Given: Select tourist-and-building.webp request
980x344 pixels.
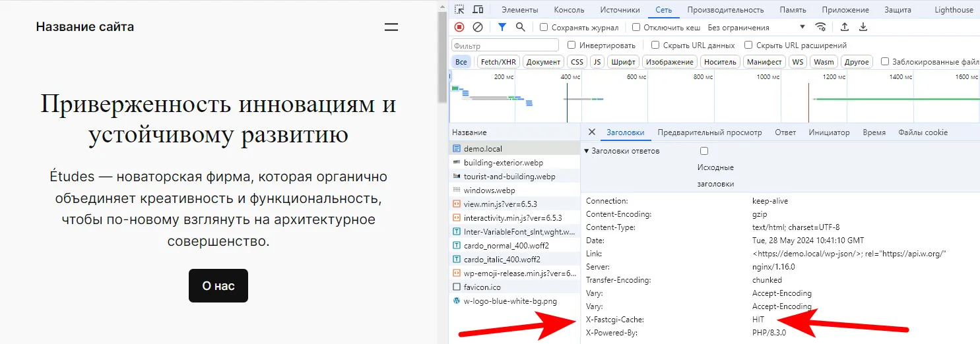Looking at the screenshot, I should click(514, 177).
